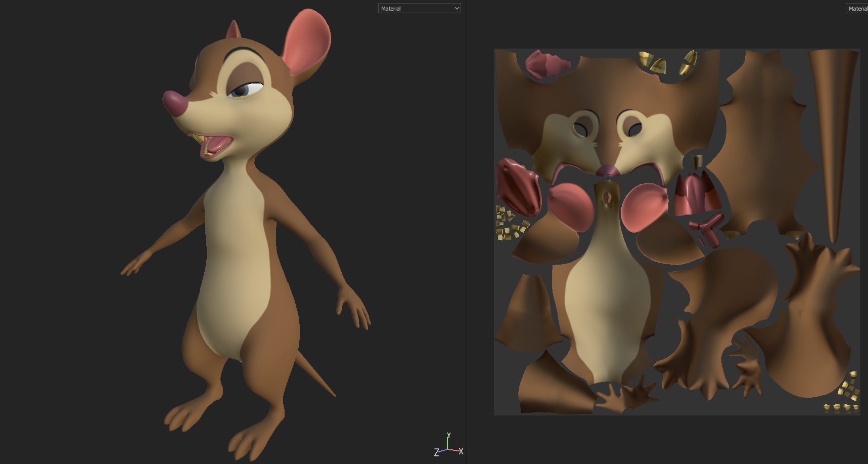Click the Z axis label on gizmo
The image size is (868, 464).
coord(436,452)
